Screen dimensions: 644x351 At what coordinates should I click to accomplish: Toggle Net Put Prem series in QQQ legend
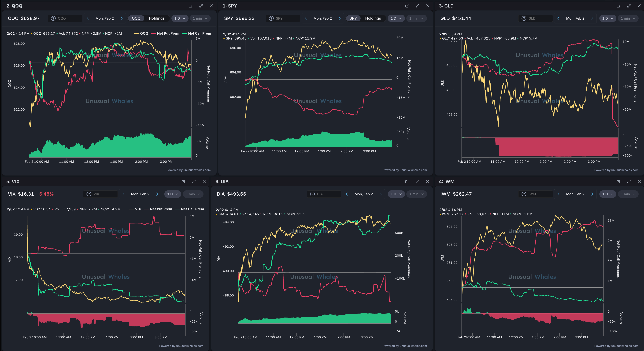coord(168,33)
